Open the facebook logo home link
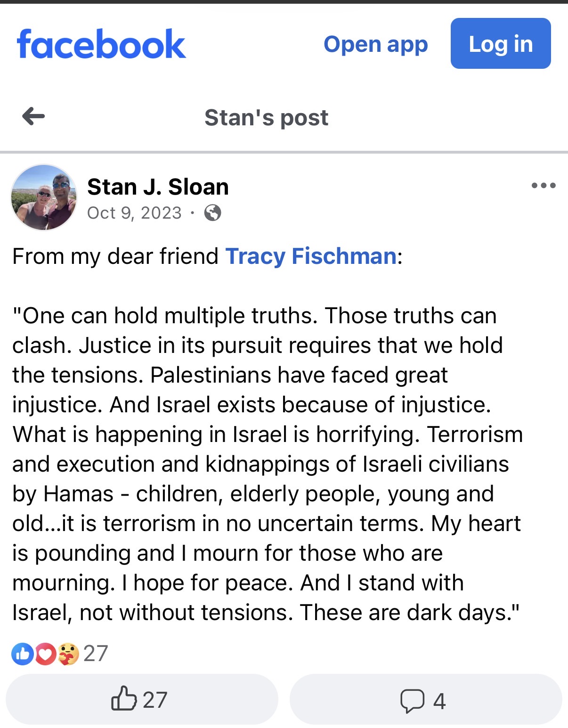 click(x=101, y=44)
